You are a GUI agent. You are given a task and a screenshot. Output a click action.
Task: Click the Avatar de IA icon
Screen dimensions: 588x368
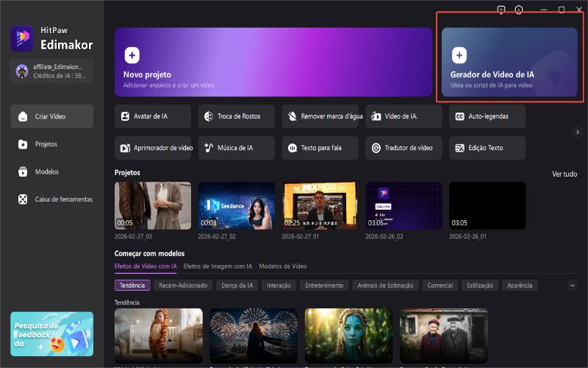(x=125, y=116)
